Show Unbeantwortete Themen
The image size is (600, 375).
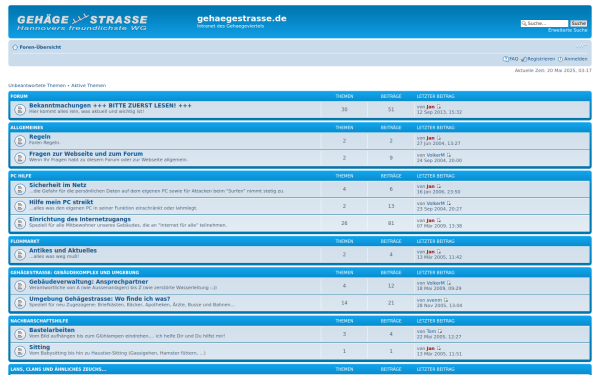tap(37, 85)
